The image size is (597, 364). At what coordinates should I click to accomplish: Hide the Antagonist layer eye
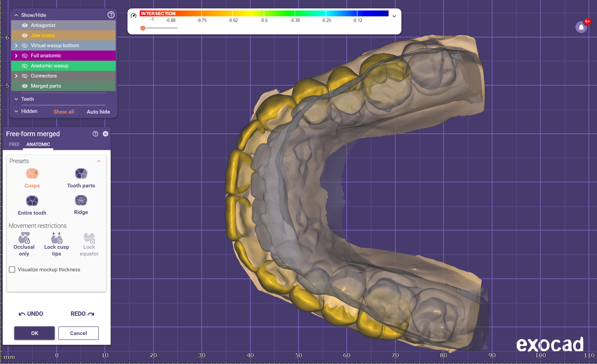tap(25, 25)
